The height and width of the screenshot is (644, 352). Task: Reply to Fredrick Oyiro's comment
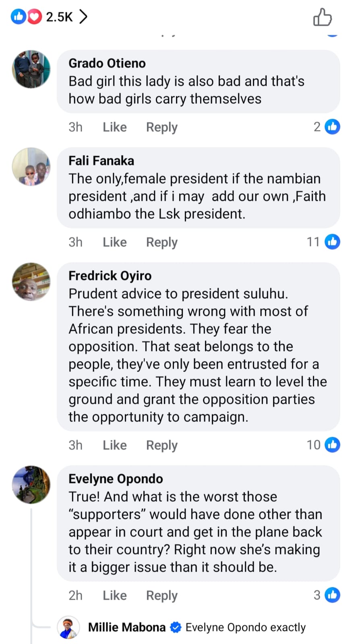click(162, 445)
